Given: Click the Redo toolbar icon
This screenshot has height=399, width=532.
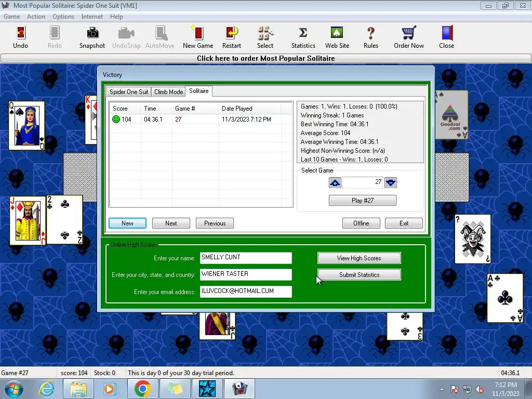Looking at the screenshot, I should tap(55, 37).
